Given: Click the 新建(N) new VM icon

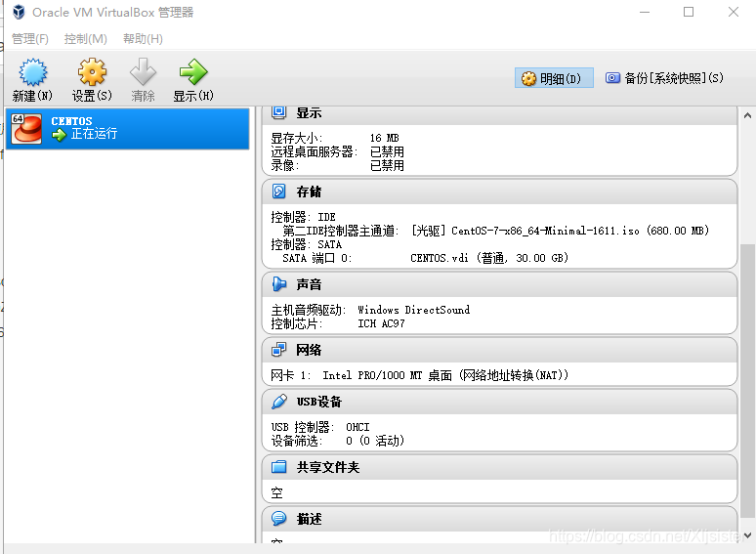Looking at the screenshot, I should (33, 72).
